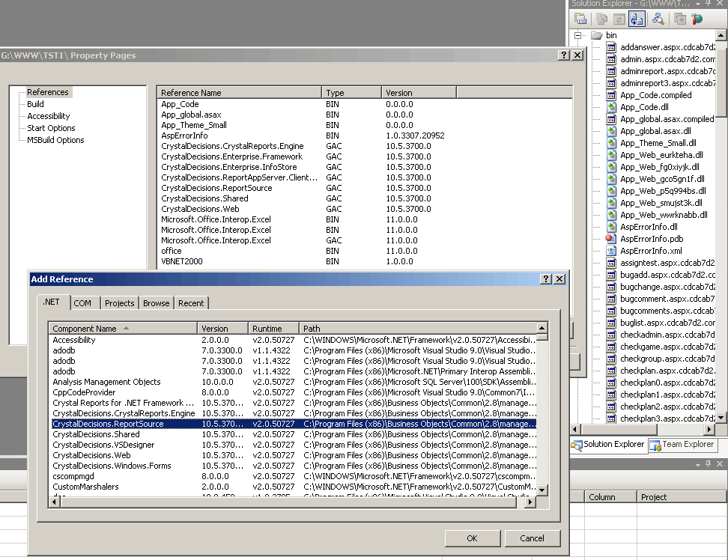Select CrystalDecisions.VSDesigner component row

pyautogui.click(x=294, y=445)
